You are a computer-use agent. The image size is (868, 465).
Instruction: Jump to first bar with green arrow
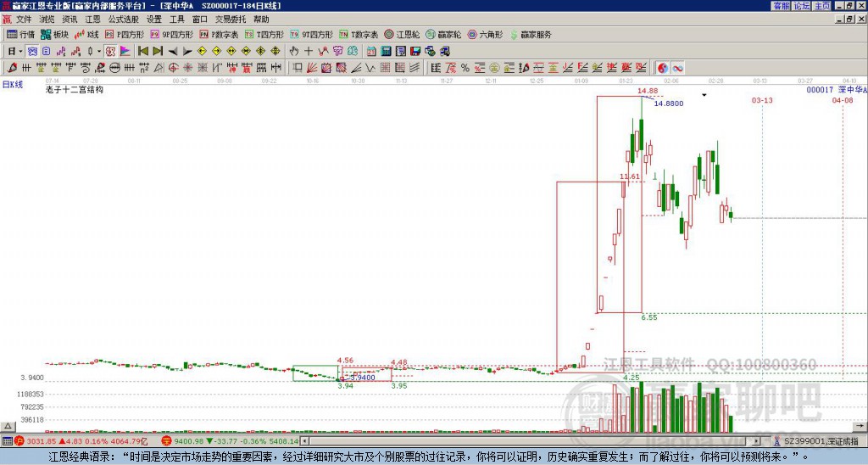point(142,52)
